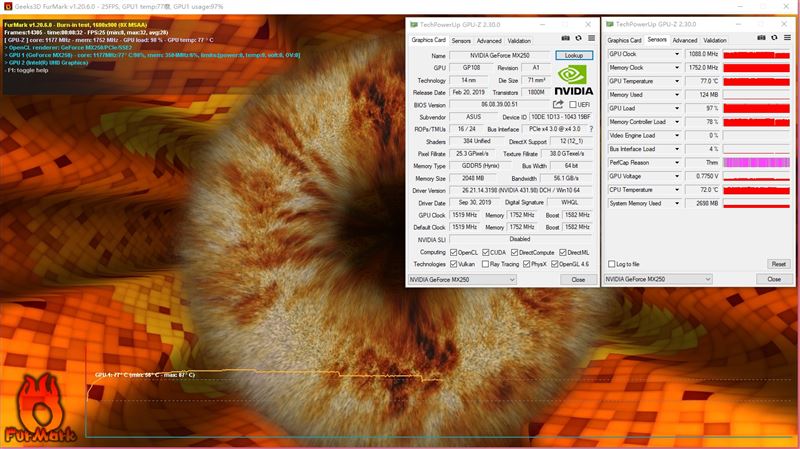Toggle the DirectCompute checkbox
Image resolution: width=800 pixels, height=449 pixels.
coord(514,253)
